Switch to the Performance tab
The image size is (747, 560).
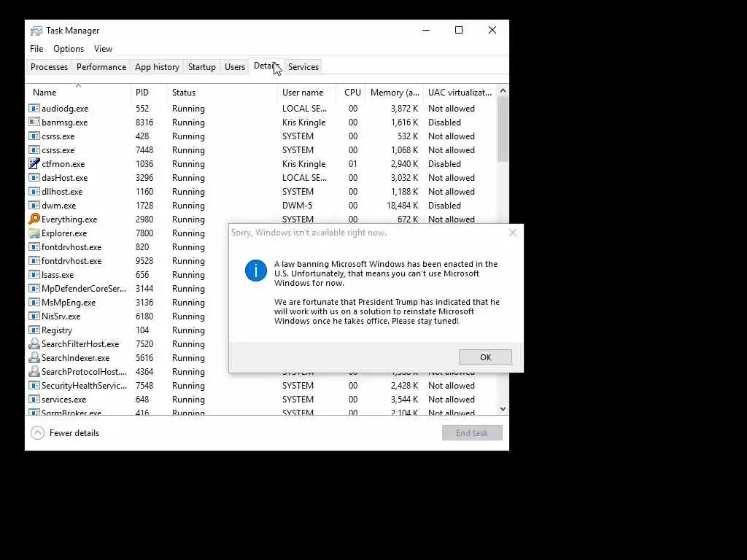point(101,67)
